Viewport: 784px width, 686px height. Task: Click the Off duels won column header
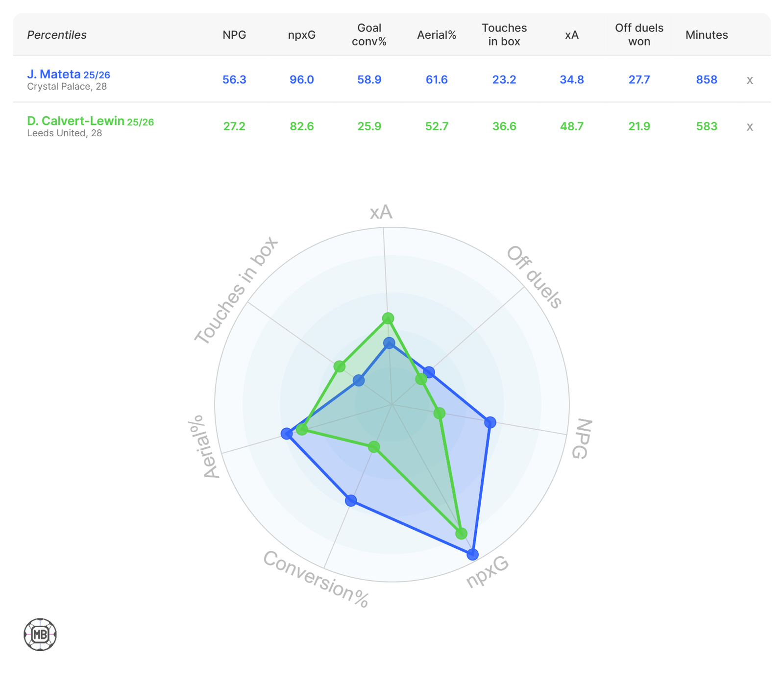click(x=639, y=35)
